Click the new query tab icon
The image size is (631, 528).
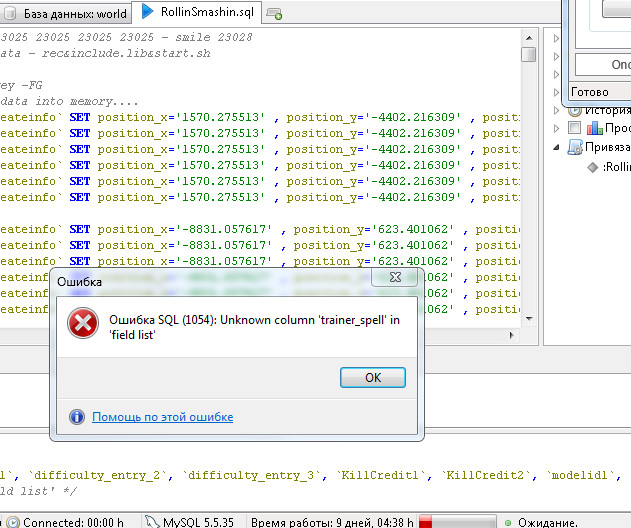(x=274, y=14)
